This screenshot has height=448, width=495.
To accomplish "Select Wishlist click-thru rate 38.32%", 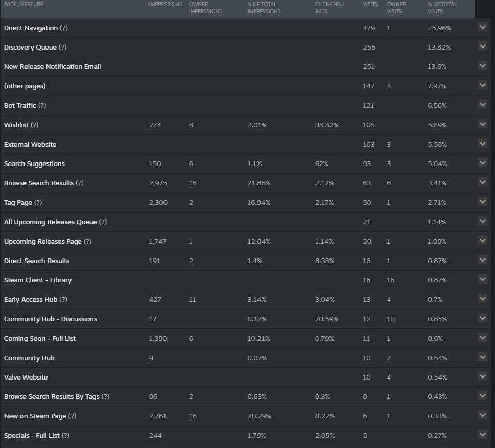I will 327,125.
